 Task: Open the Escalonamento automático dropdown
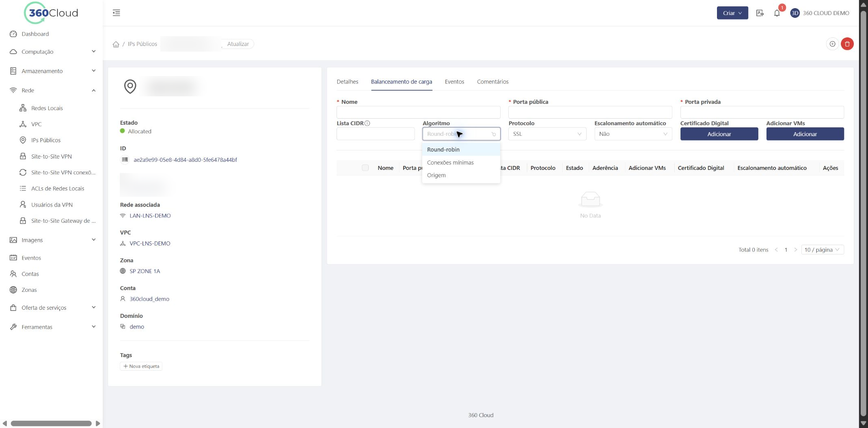pyautogui.click(x=633, y=134)
